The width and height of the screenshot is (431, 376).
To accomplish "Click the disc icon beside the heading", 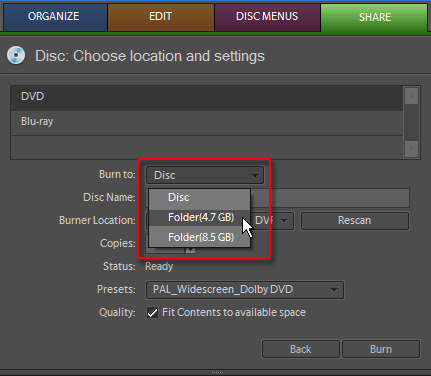I will (x=16, y=55).
